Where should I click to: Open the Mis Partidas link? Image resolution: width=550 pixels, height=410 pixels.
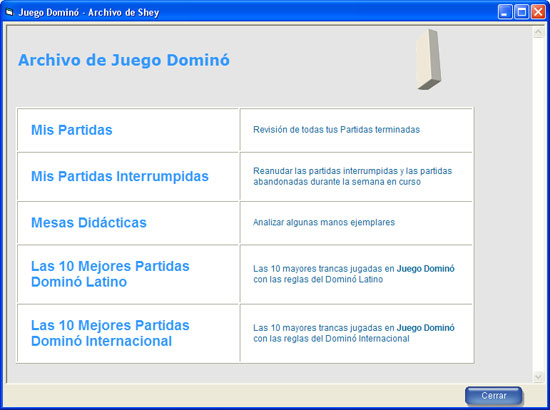pos(72,130)
